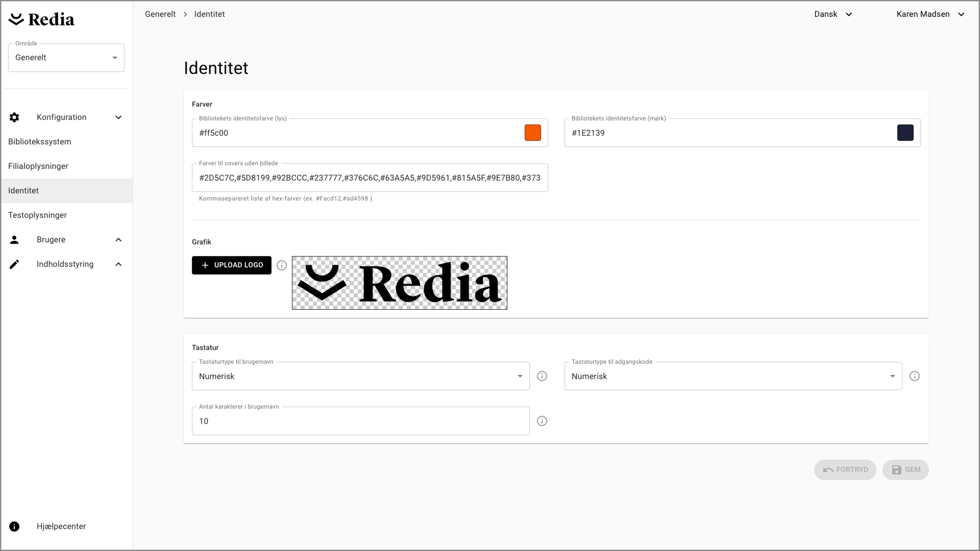Open the Dansk language dropdown
980x551 pixels.
pos(833,14)
